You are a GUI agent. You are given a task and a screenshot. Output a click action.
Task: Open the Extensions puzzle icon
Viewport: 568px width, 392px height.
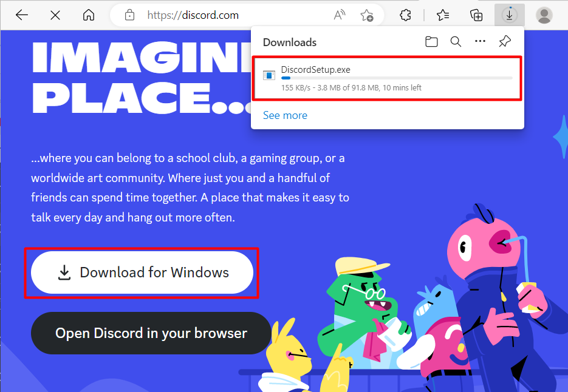pyautogui.click(x=405, y=15)
